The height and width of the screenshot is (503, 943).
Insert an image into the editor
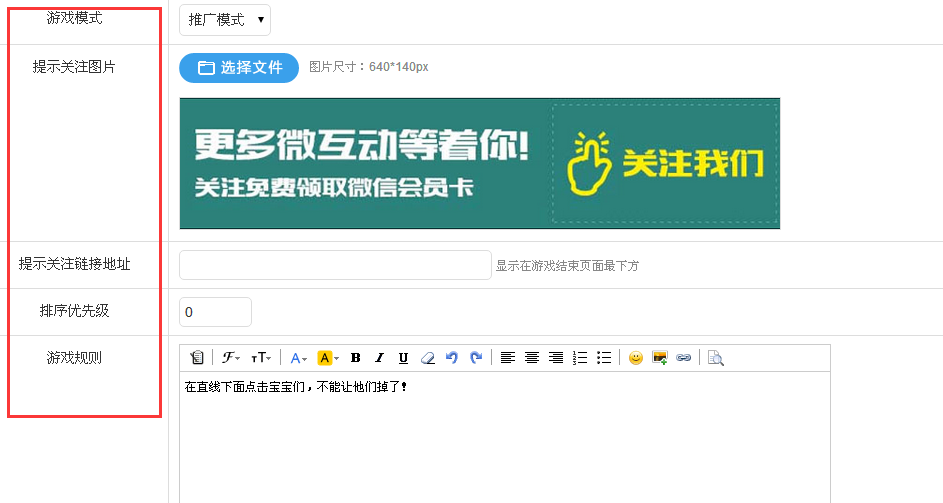point(660,358)
